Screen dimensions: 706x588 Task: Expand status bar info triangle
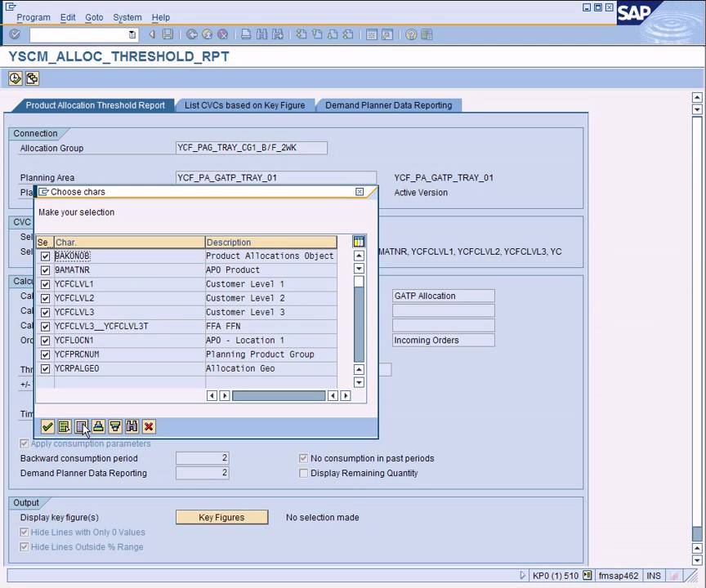pyautogui.click(x=522, y=575)
